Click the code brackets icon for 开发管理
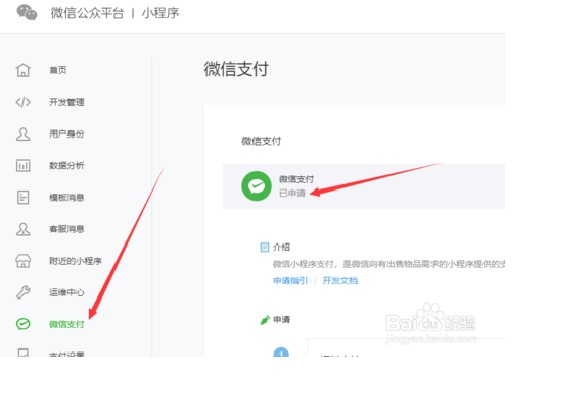 point(23,102)
